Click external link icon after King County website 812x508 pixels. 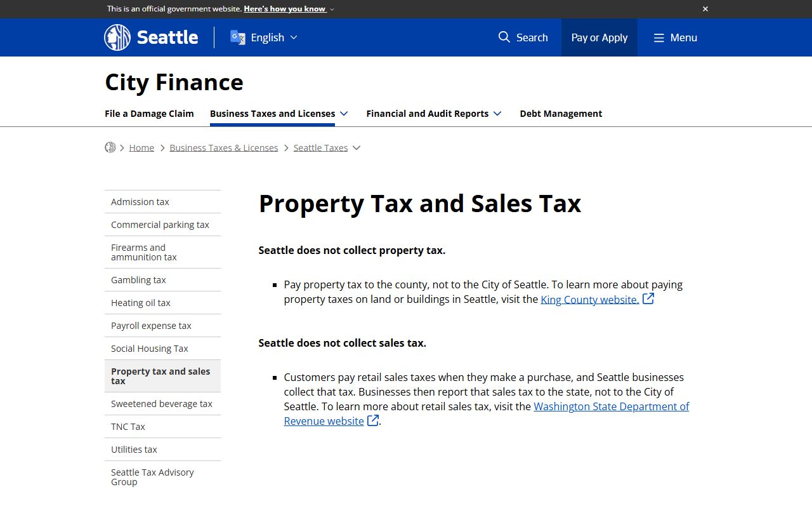click(x=648, y=298)
